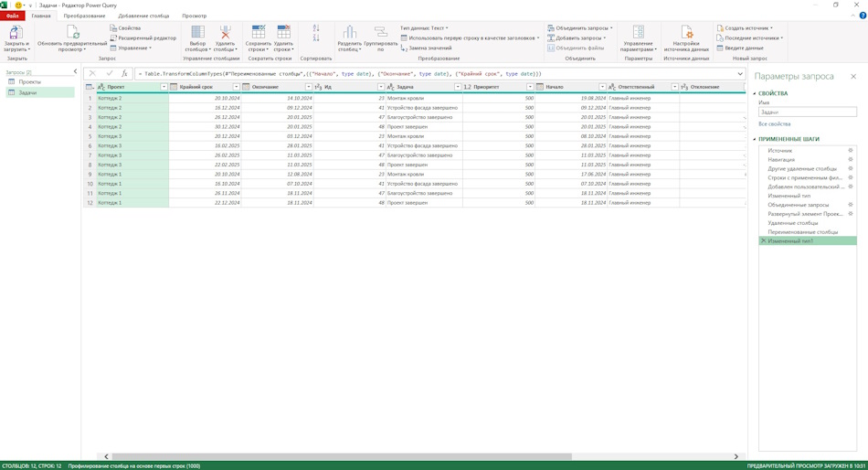Open Настройки источника данных
The width and height of the screenshot is (868, 470).
[686, 37]
